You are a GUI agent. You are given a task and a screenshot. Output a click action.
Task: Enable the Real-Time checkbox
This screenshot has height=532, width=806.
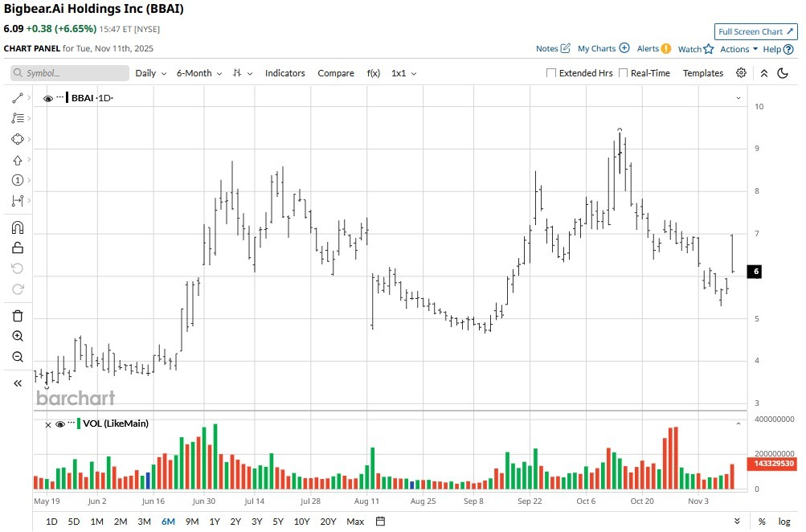pos(623,73)
